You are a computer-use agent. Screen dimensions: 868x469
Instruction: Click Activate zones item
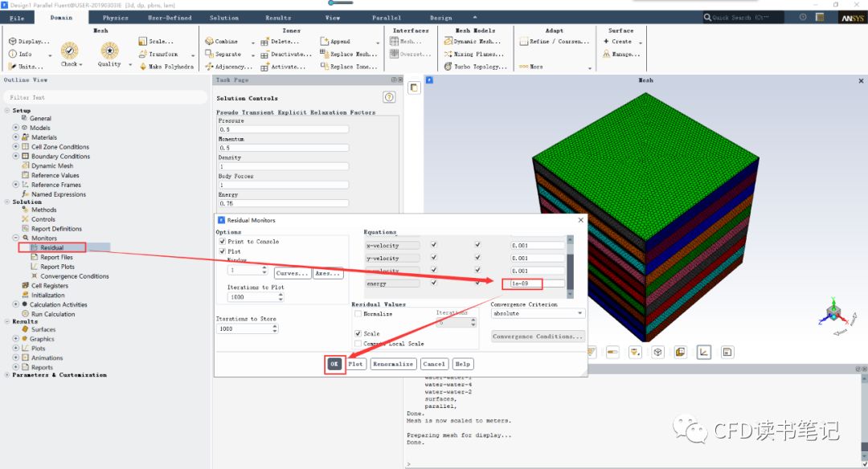(x=283, y=67)
